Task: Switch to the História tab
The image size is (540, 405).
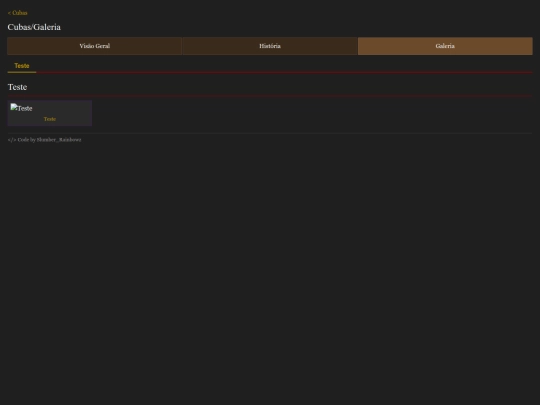Action: [270, 46]
